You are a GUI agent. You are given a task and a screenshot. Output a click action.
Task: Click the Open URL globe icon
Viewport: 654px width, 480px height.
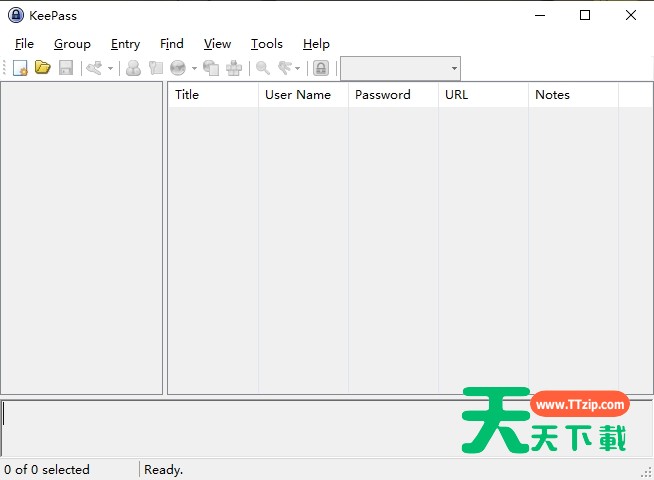(178, 68)
